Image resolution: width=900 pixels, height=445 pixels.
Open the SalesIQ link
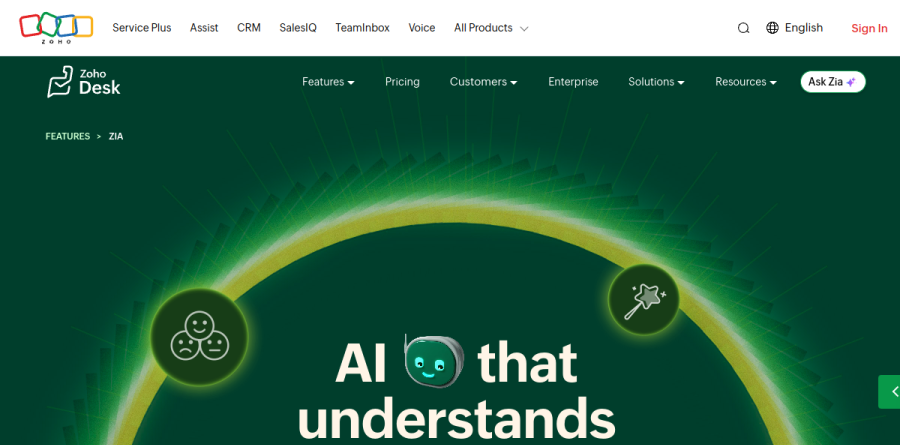click(x=298, y=28)
